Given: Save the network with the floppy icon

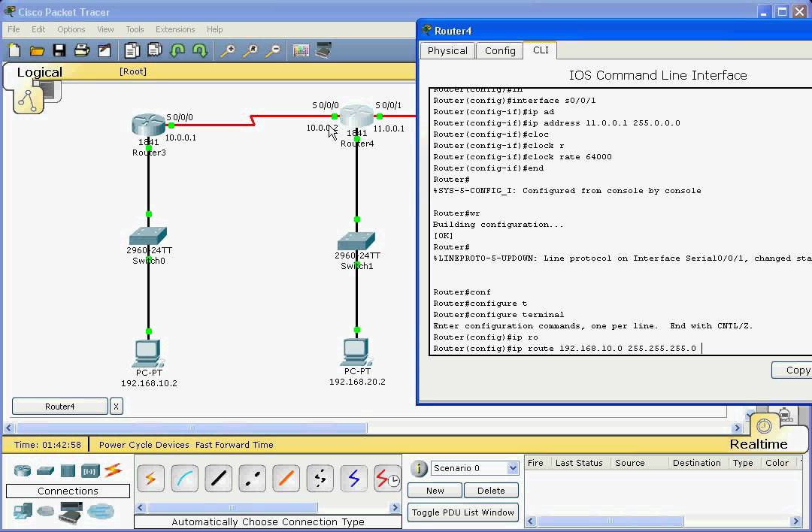Looking at the screenshot, I should (x=59, y=50).
